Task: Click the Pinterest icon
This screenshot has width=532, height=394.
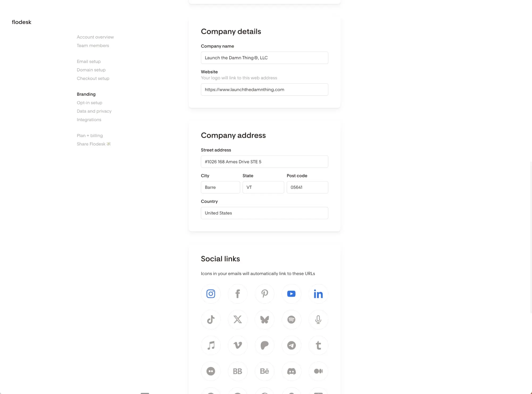Action: 264,294
